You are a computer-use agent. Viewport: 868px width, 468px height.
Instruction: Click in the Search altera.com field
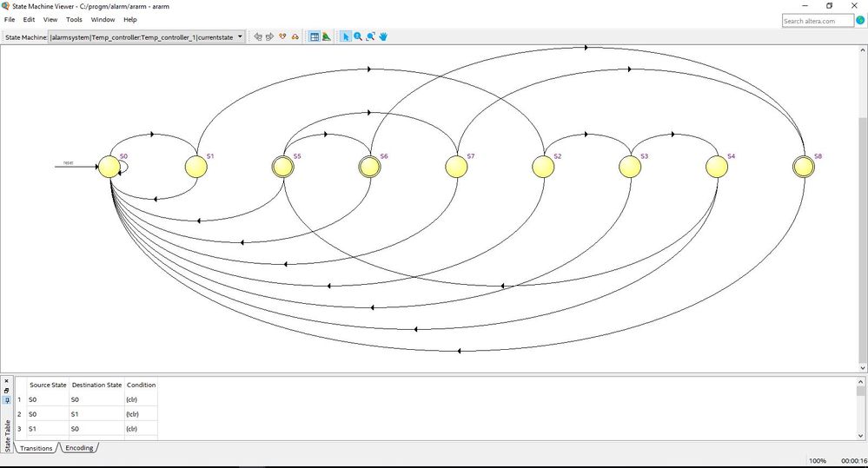818,21
